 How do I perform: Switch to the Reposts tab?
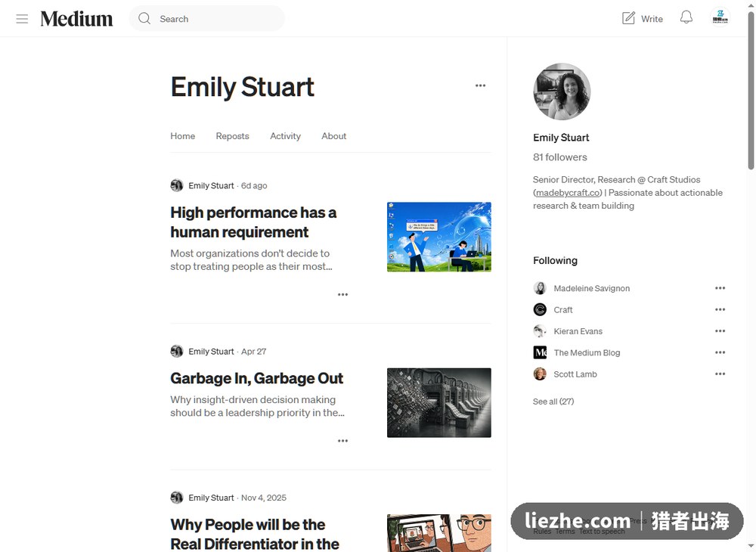232,136
